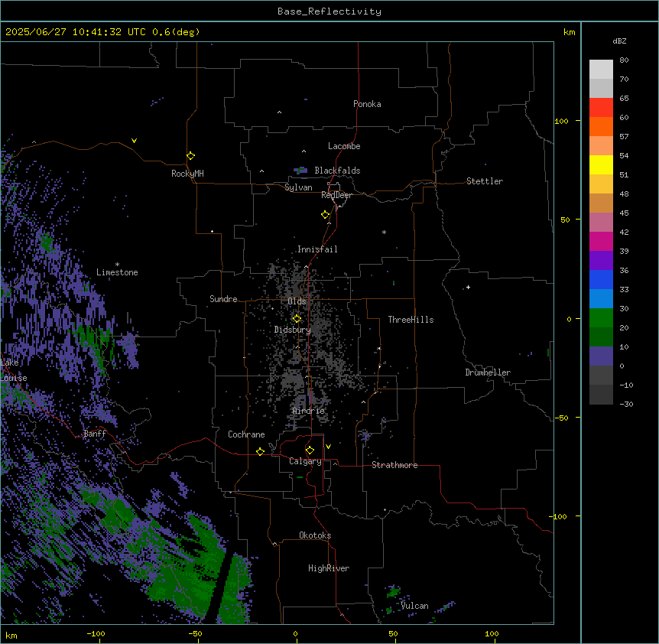This screenshot has height=644, width=659.
Task: Click the yellow marker south of RedDeer
Action: (325, 215)
